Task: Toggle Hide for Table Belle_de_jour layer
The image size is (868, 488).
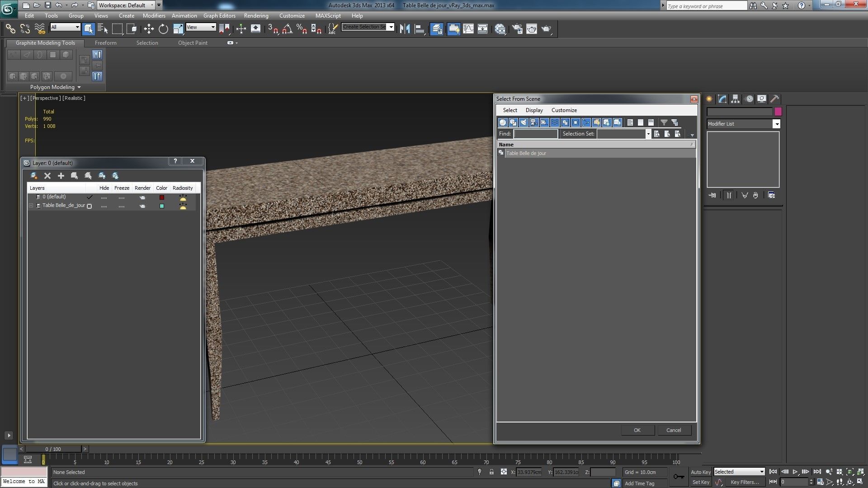Action: [x=104, y=206]
